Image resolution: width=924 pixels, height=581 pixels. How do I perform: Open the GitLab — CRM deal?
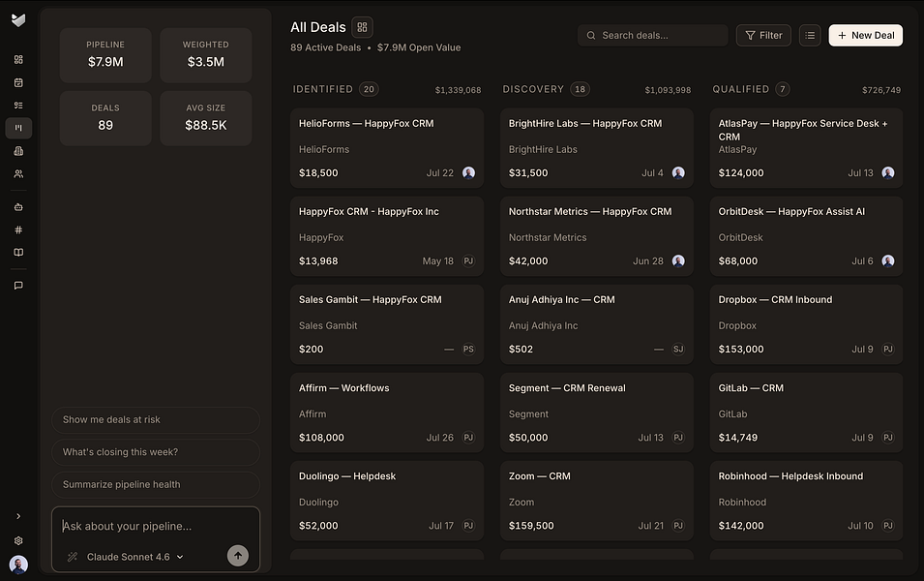(806, 413)
